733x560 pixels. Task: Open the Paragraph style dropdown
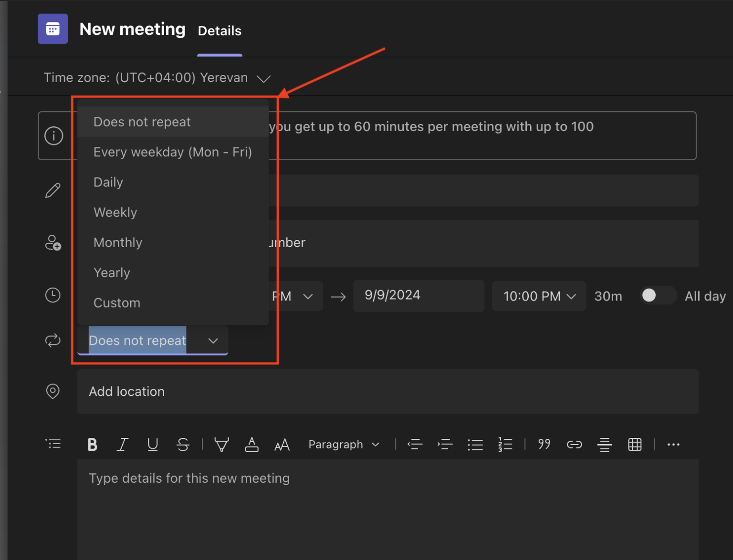click(x=344, y=444)
